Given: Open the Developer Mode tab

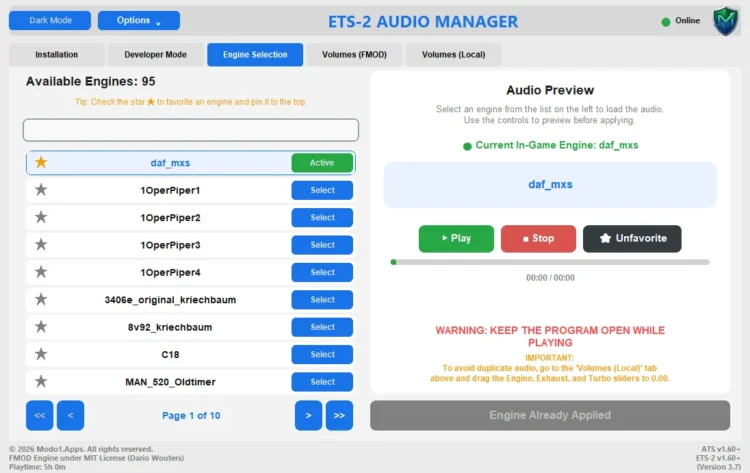Looking at the screenshot, I should point(155,55).
